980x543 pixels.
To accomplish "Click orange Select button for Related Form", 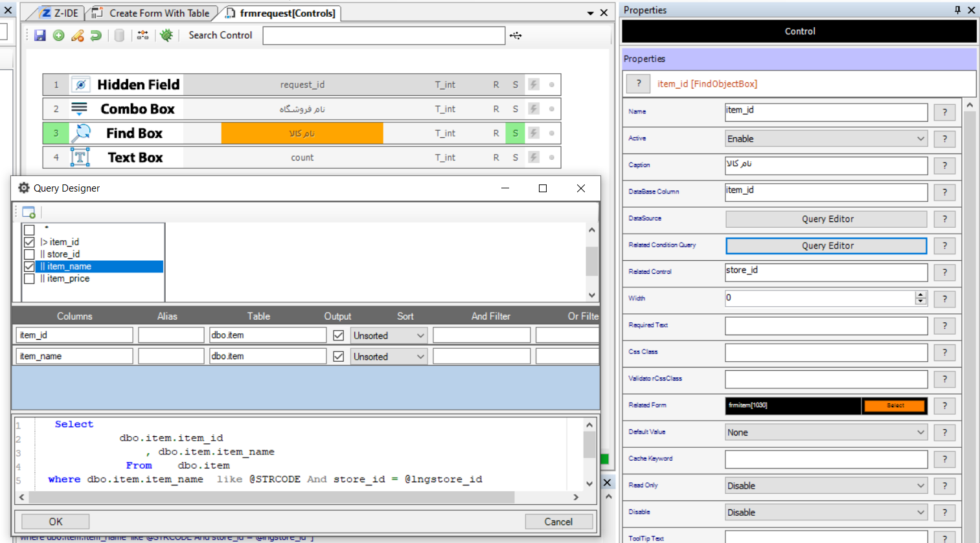I will 895,406.
